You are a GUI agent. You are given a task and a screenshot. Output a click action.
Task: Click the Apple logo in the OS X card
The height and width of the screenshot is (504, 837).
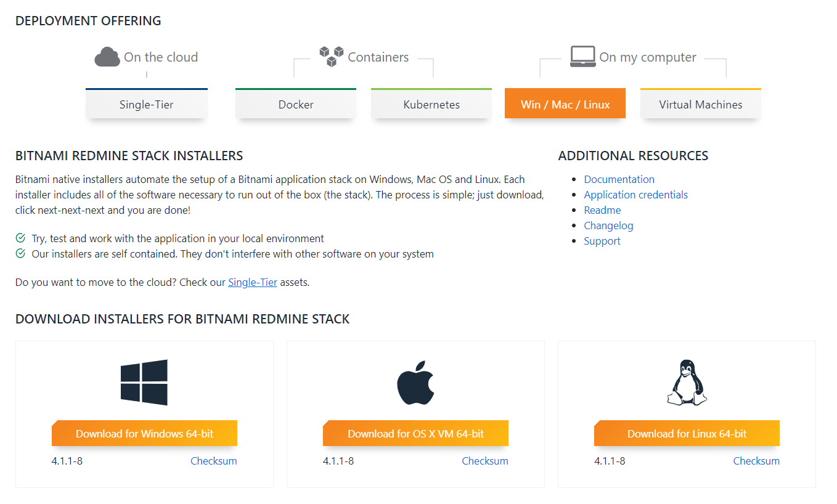click(415, 380)
